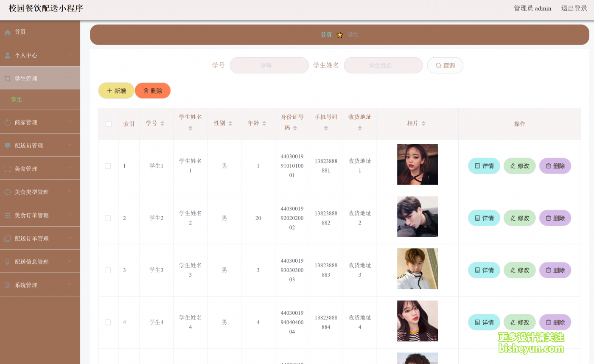Click the document icon in 学生1 详情 button
This screenshot has width=594, height=364.
click(477, 166)
